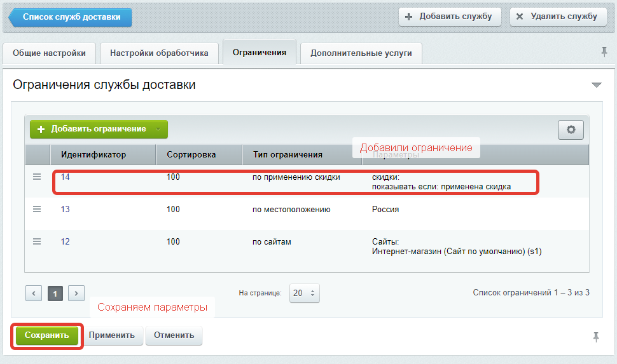Go back to Список служб доставки
This screenshot has width=617, height=364.
[x=71, y=17]
